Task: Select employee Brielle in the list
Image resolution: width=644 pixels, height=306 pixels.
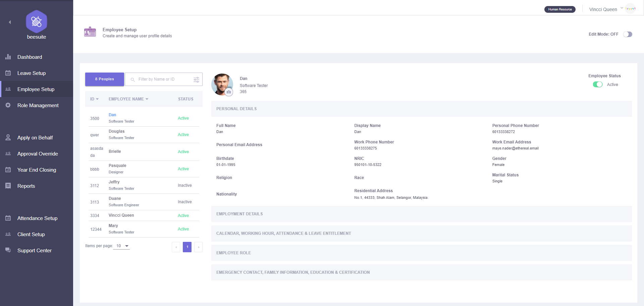Action: coord(144,152)
